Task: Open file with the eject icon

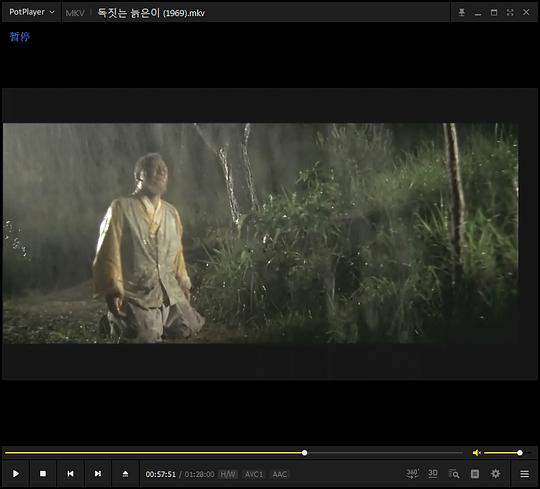Action: [x=125, y=474]
